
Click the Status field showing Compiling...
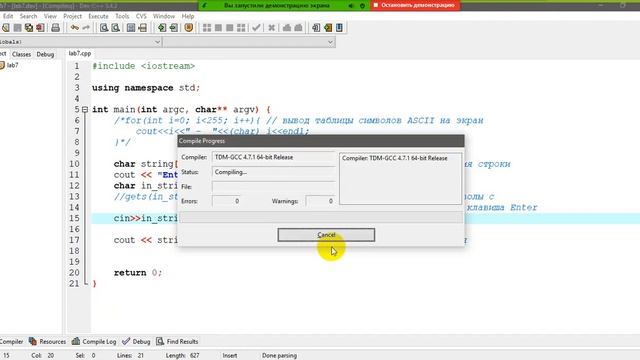click(273, 172)
